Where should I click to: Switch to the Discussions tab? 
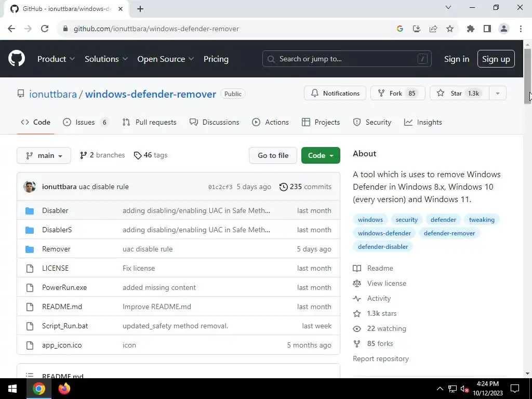tap(215, 122)
